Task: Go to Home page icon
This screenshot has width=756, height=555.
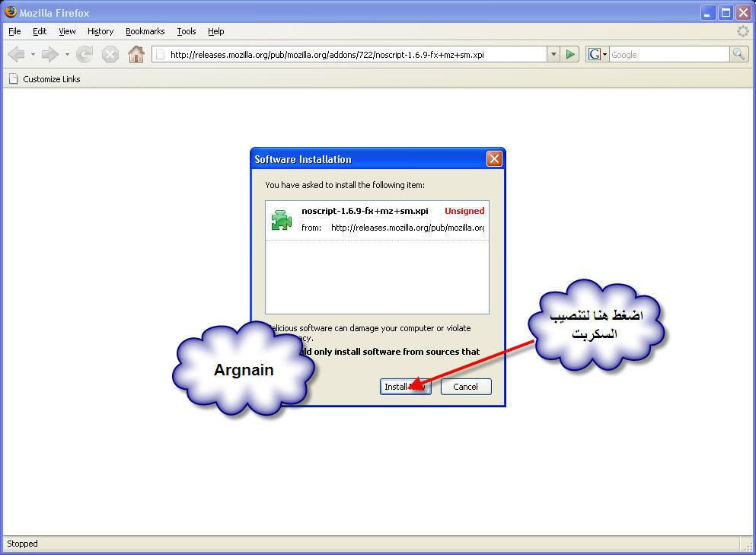Action: pyautogui.click(x=136, y=54)
